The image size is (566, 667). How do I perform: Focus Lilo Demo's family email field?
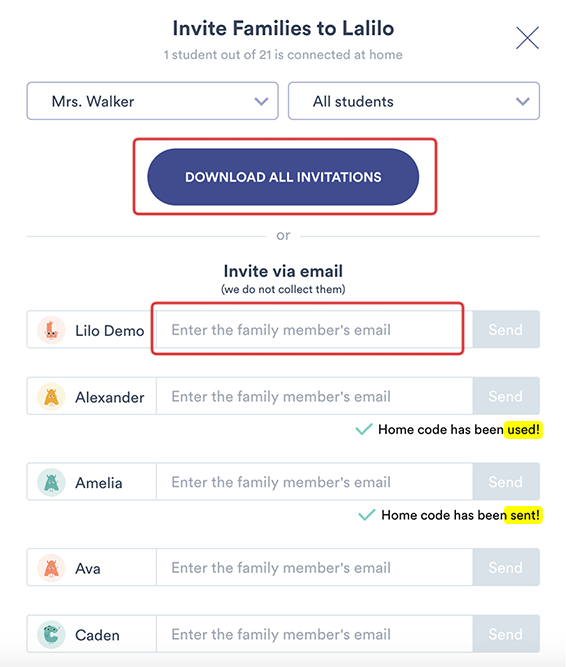click(314, 330)
